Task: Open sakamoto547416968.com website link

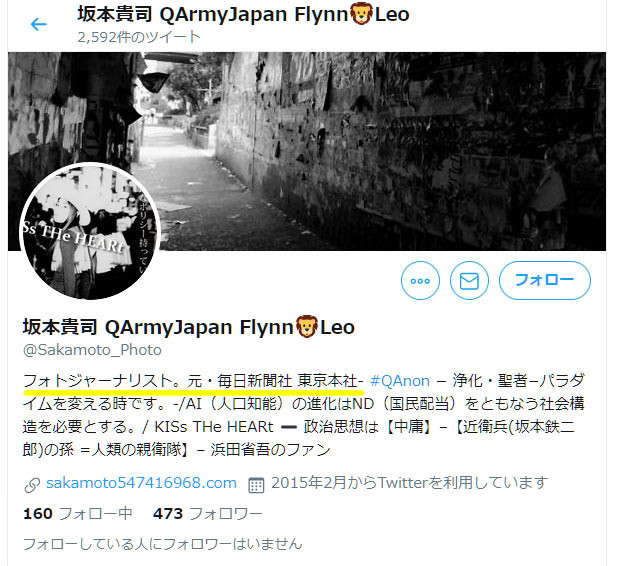Action: tap(141, 483)
